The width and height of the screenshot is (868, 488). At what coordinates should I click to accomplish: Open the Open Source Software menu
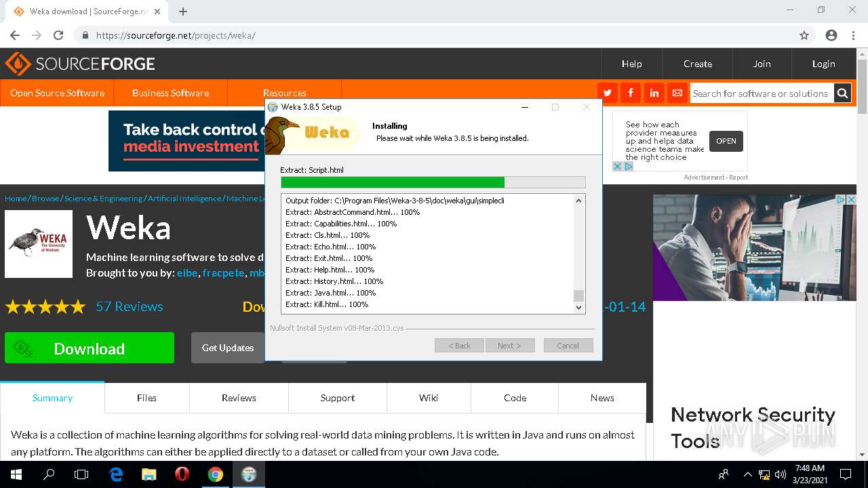pos(57,93)
